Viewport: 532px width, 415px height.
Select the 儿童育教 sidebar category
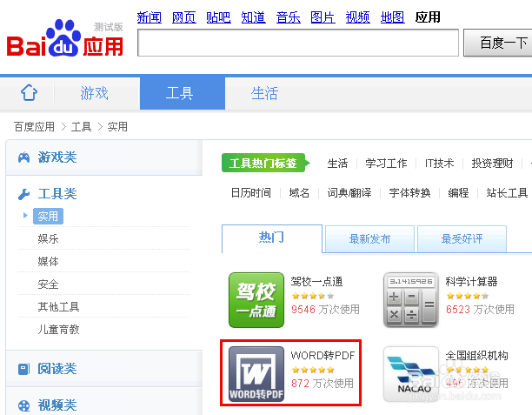[x=58, y=330]
